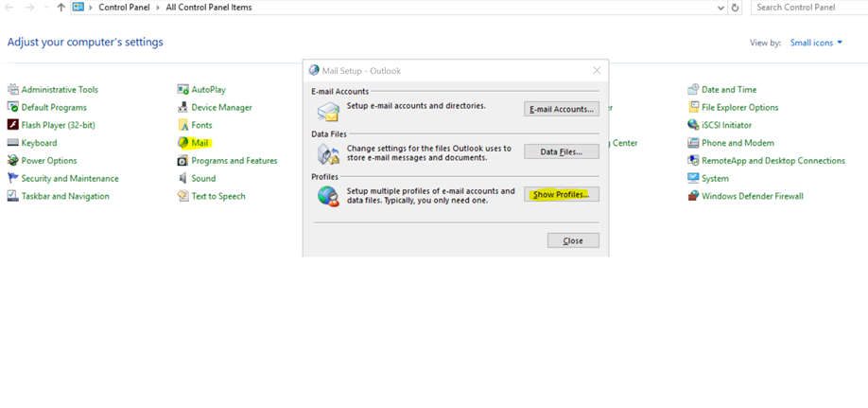The width and height of the screenshot is (868, 408).
Task: Click the AutoPlay icon
Action: coord(182,90)
